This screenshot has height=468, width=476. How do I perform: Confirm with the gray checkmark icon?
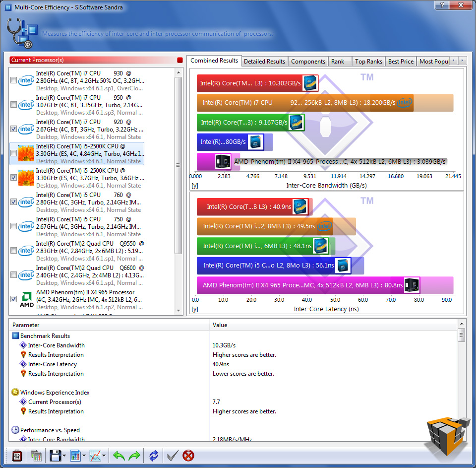coord(173,456)
